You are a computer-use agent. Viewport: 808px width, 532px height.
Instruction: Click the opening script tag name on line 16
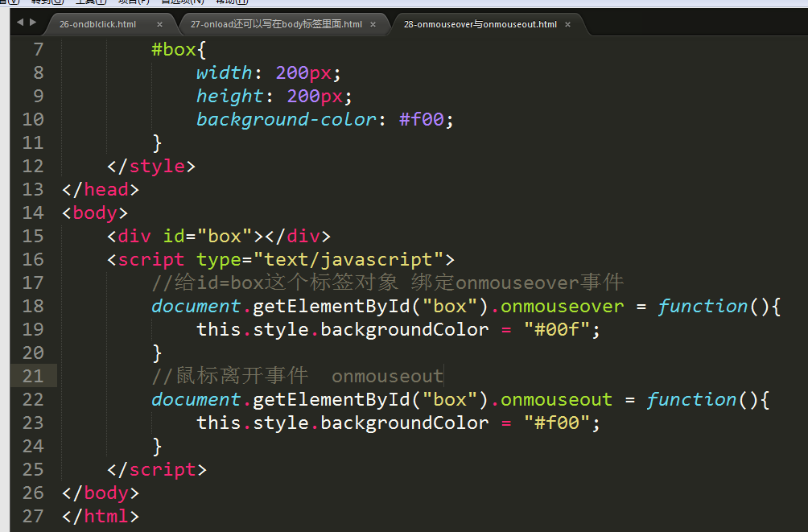coord(151,260)
